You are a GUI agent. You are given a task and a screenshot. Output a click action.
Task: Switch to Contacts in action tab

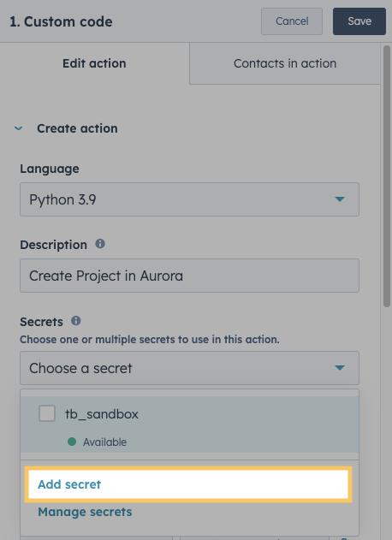click(x=285, y=63)
